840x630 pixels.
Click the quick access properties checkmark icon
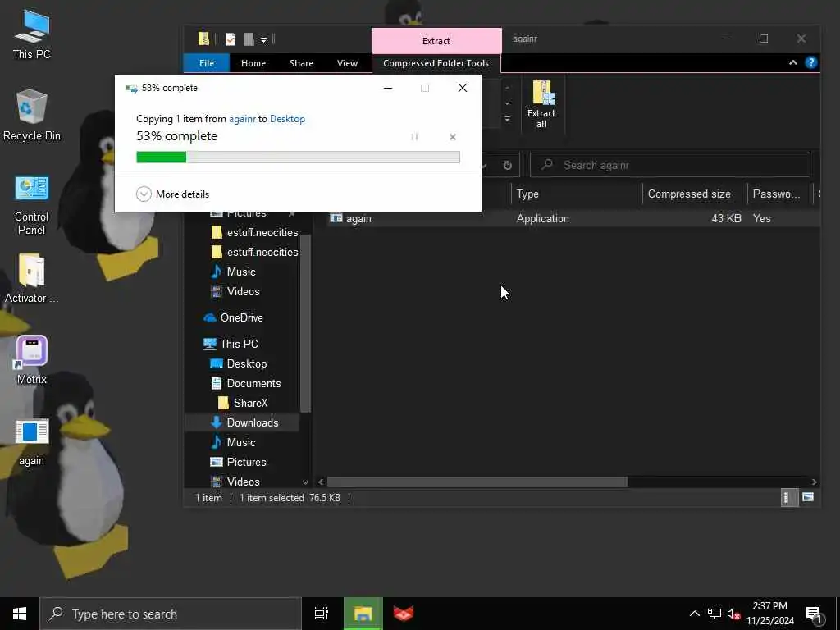231,39
